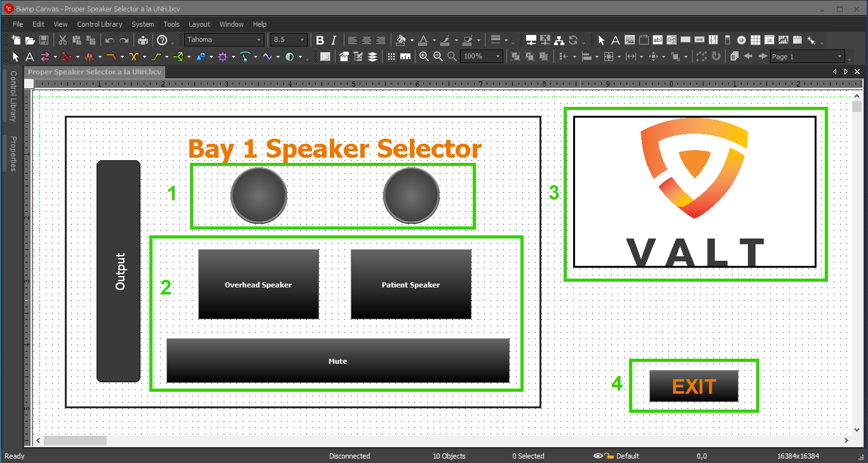Toggle the eye visibility icon in status bar

598,456
